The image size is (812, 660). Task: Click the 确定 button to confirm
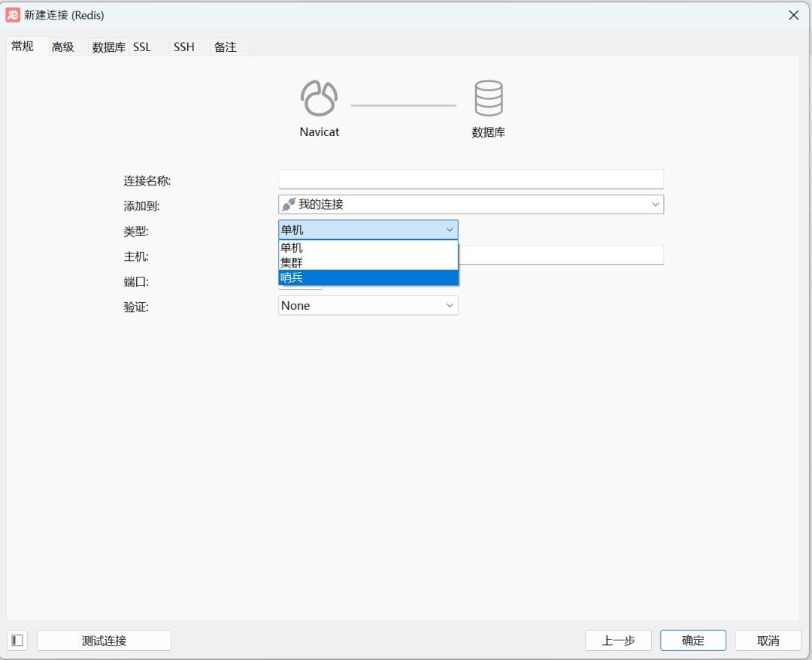pos(692,640)
